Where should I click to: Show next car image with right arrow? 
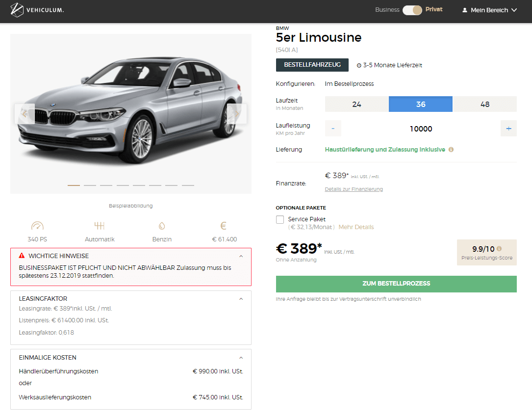[237, 114]
